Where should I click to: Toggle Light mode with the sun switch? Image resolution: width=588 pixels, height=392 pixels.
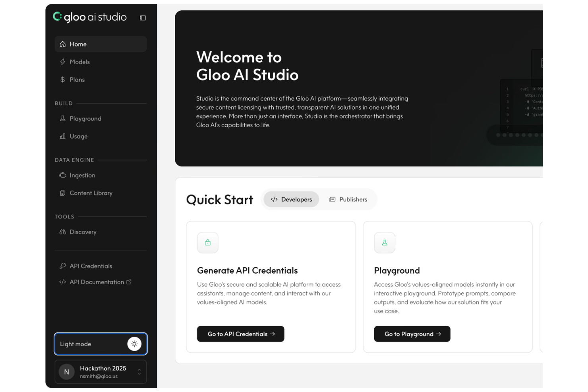pyautogui.click(x=134, y=344)
